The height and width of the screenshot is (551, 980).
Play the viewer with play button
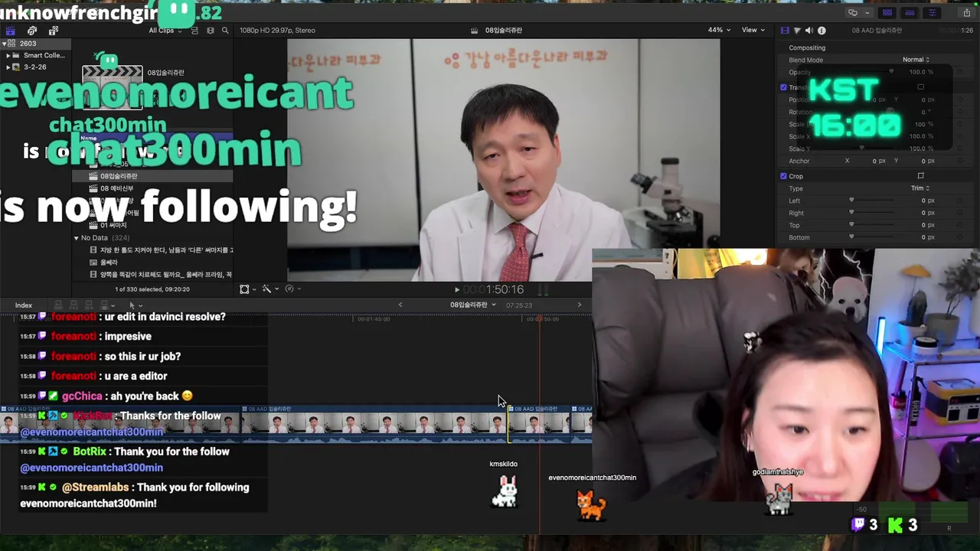(457, 290)
